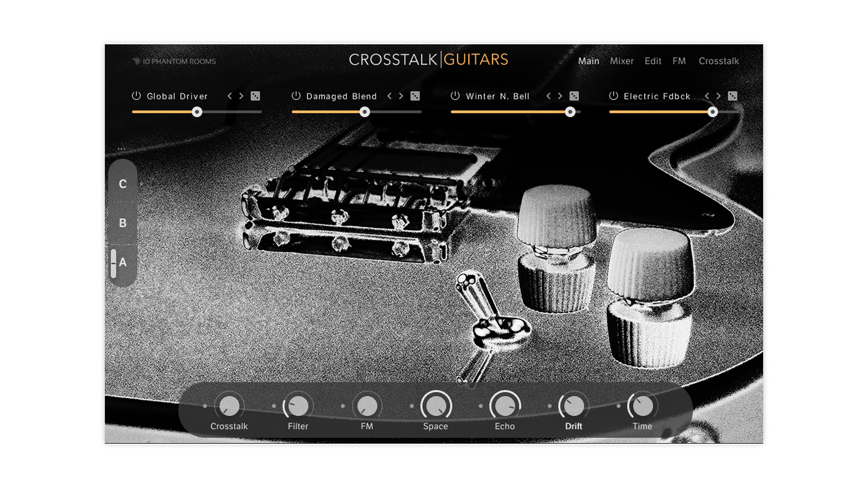Toggle the dot left of Echo knob
868x488 pixels.
pyautogui.click(x=481, y=406)
